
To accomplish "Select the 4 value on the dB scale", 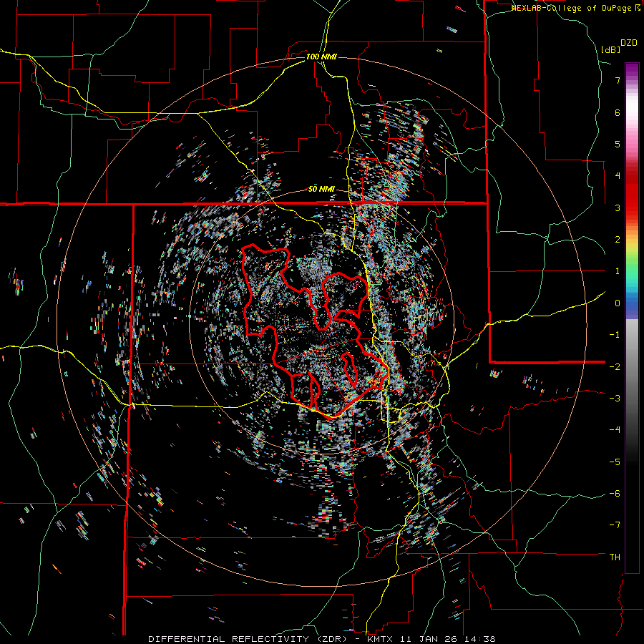I will tap(618, 176).
